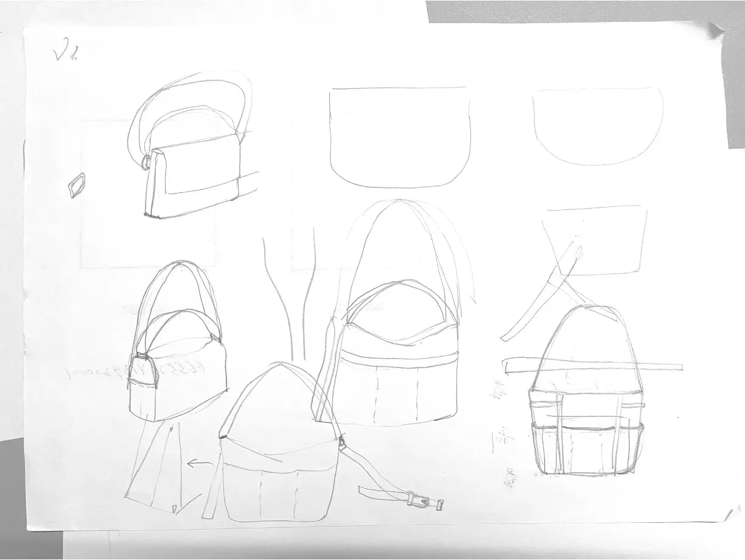Click the left-pointing arrow drawing

point(199,464)
